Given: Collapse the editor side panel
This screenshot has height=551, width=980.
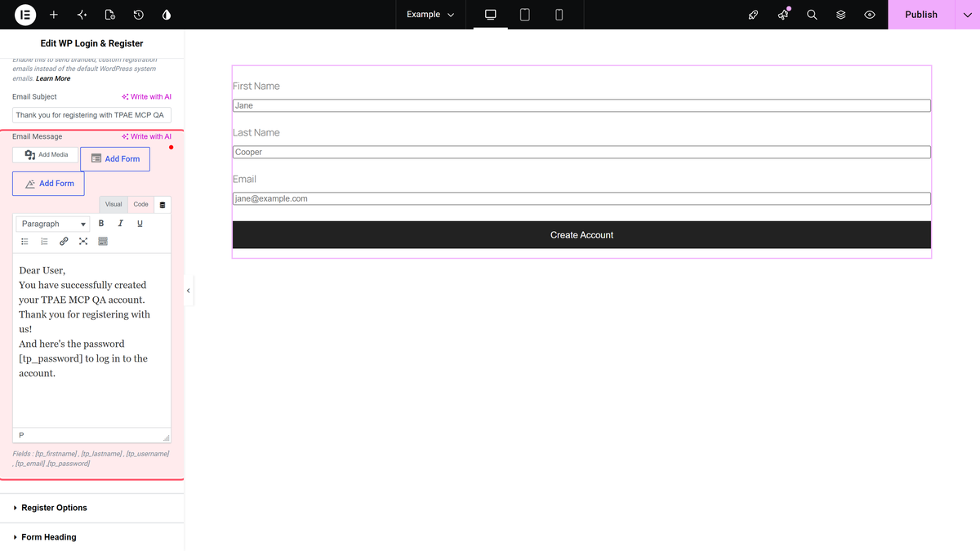Looking at the screenshot, I should tap(189, 291).
